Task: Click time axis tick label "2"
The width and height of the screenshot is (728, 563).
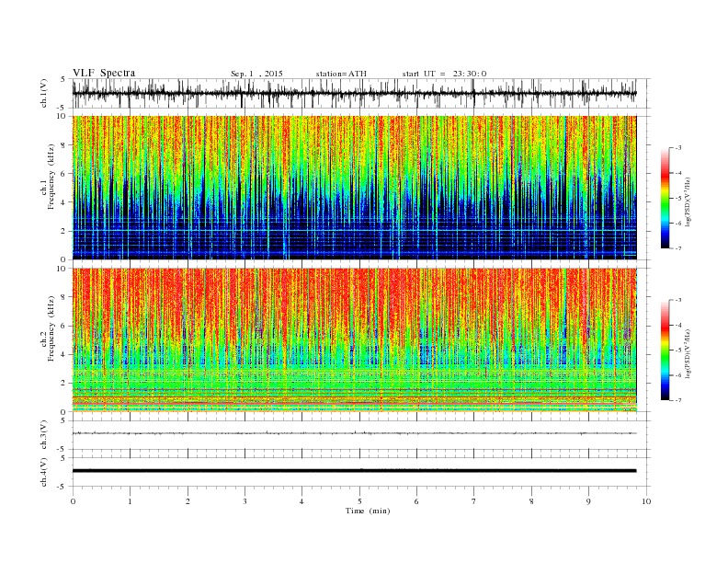Action: point(188,501)
